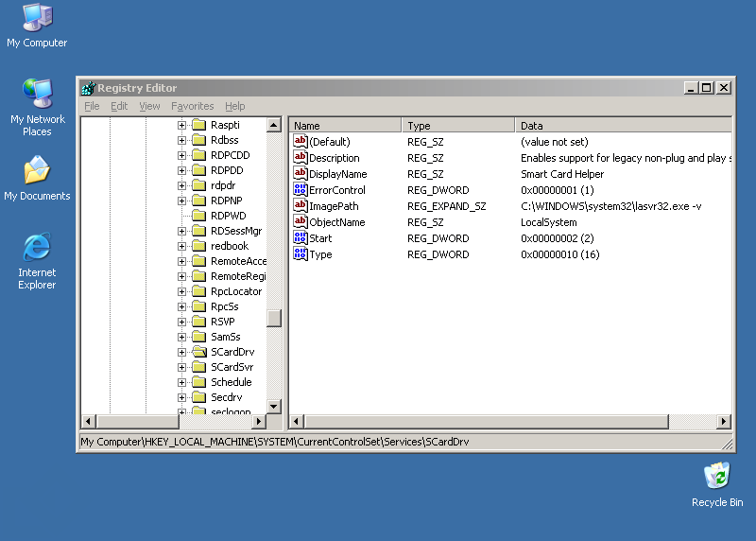Sort values by Name column header
This screenshot has width=756, height=541.
point(345,126)
